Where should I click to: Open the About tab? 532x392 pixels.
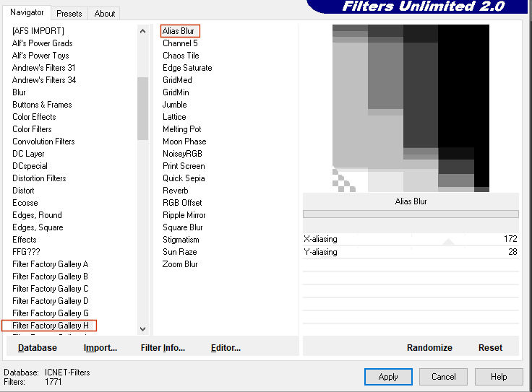105,13
